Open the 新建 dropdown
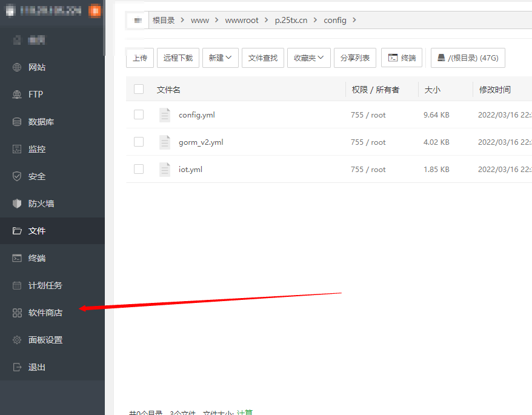The height and width of the screenshot is (415, 532). 221,58
